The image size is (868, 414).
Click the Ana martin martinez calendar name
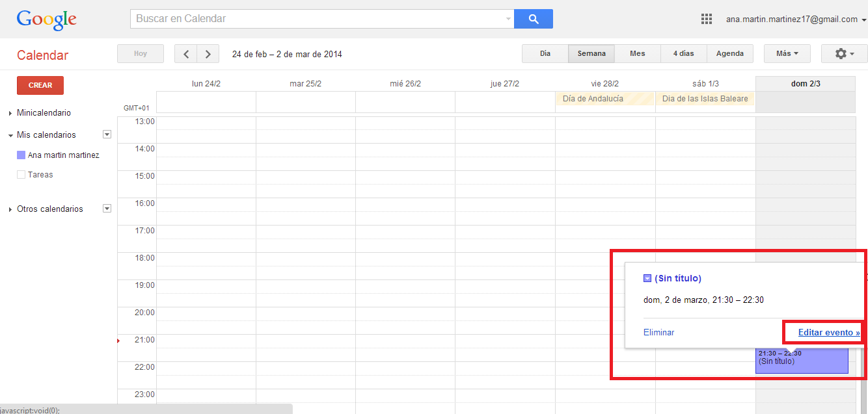[64, 155]
